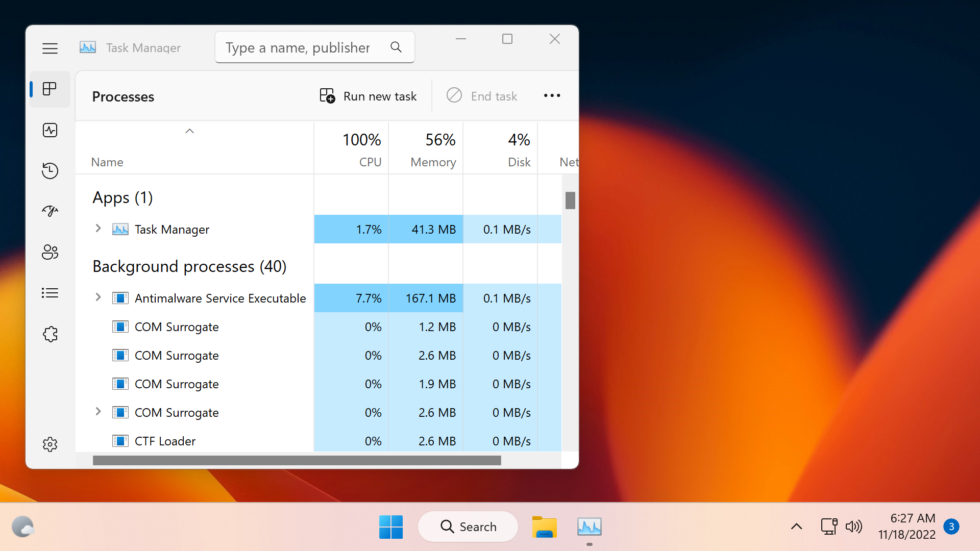Click the sort arrow above Name column

[x=189, y=131]
